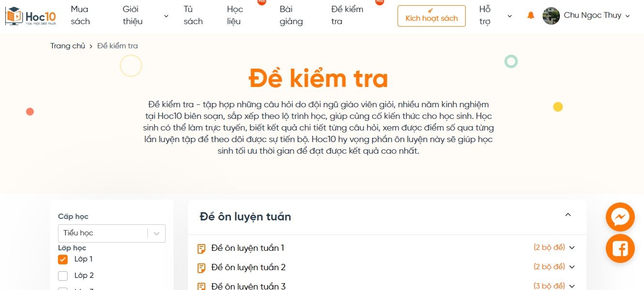
Task: Click the Hoc10 logo
Action: [x=30, y=16]
